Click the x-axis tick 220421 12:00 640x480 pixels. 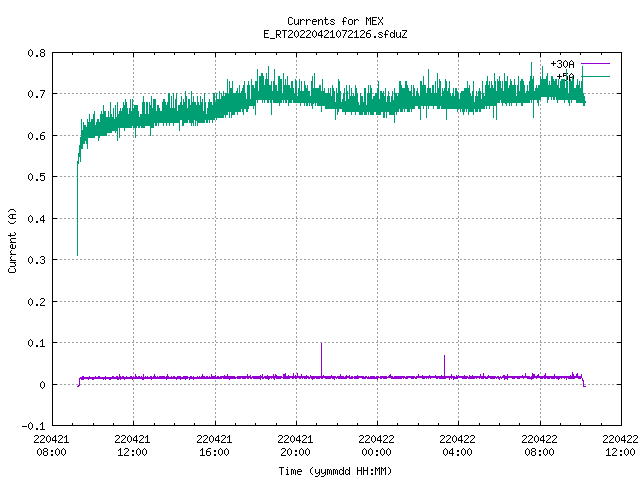(x=133, y=446)
